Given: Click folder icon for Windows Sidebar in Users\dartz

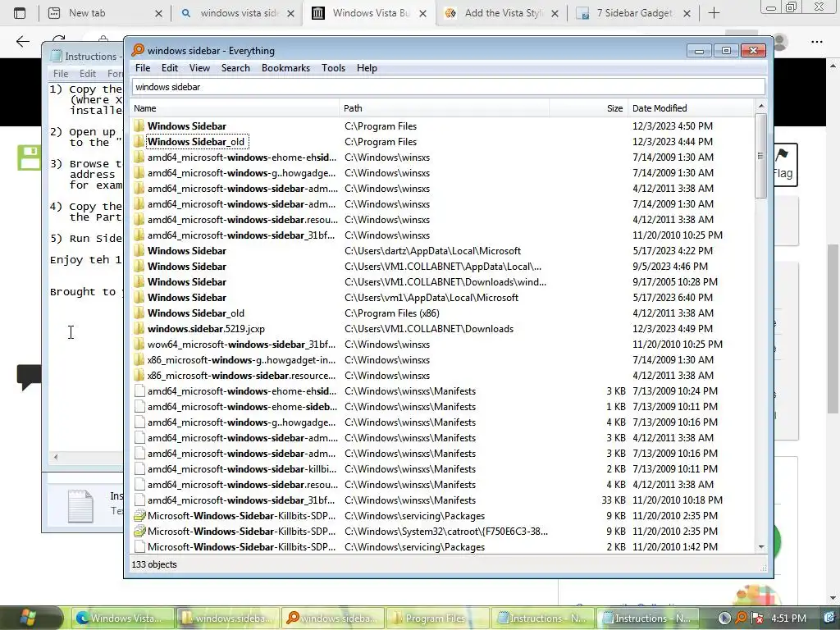Looking at the screenshot, I should 139,251.
